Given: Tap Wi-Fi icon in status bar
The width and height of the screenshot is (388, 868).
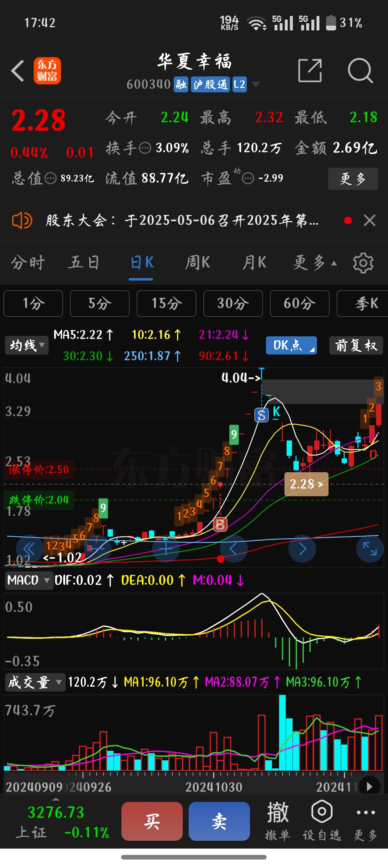Looking at the screenshot, I should [256, 23].
